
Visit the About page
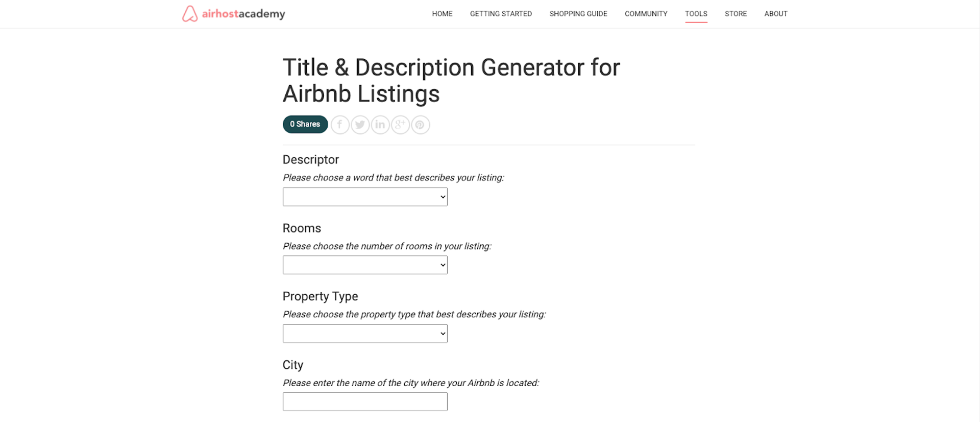tap(775, 14)
